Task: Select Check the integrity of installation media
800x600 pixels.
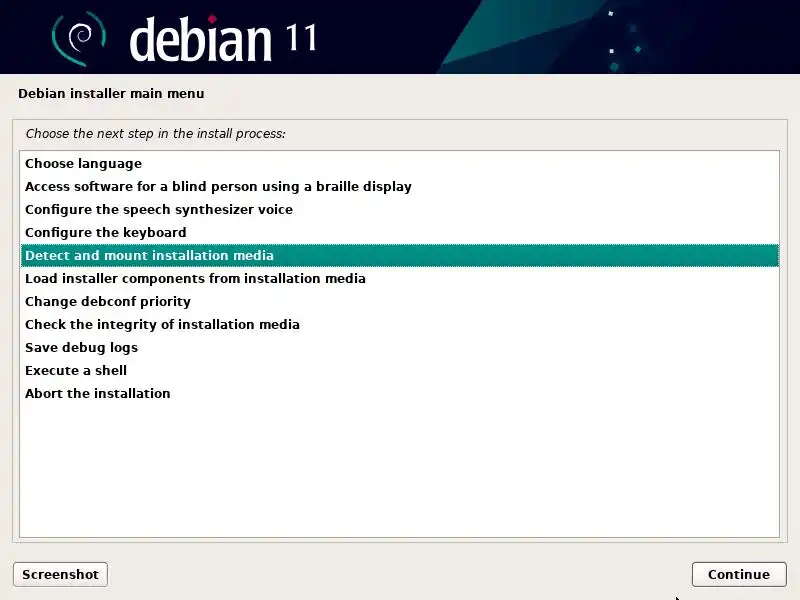Action: pos(400,324)
